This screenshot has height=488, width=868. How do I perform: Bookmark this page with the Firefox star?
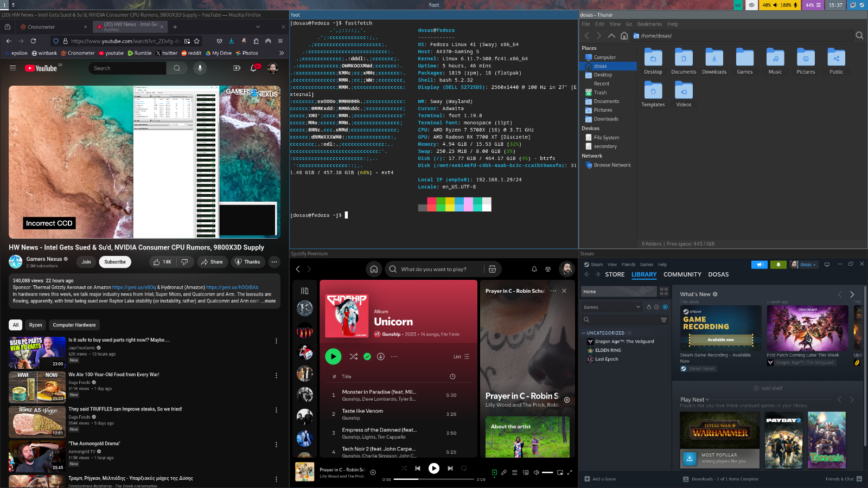[197, 41]
